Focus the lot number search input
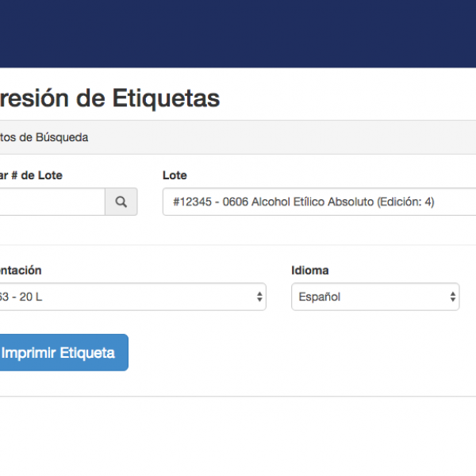This screenshot has width=476, height=476. click(x=52, y=202)
